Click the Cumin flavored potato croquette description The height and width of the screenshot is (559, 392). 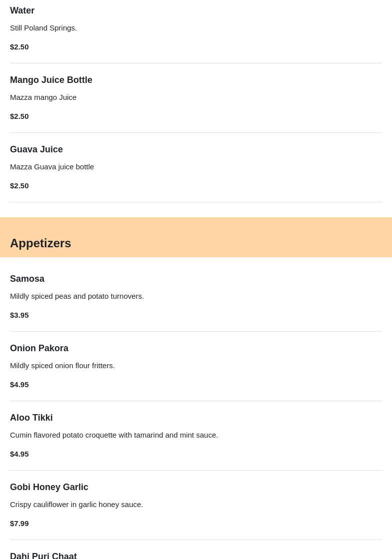[x=114, y=435]
